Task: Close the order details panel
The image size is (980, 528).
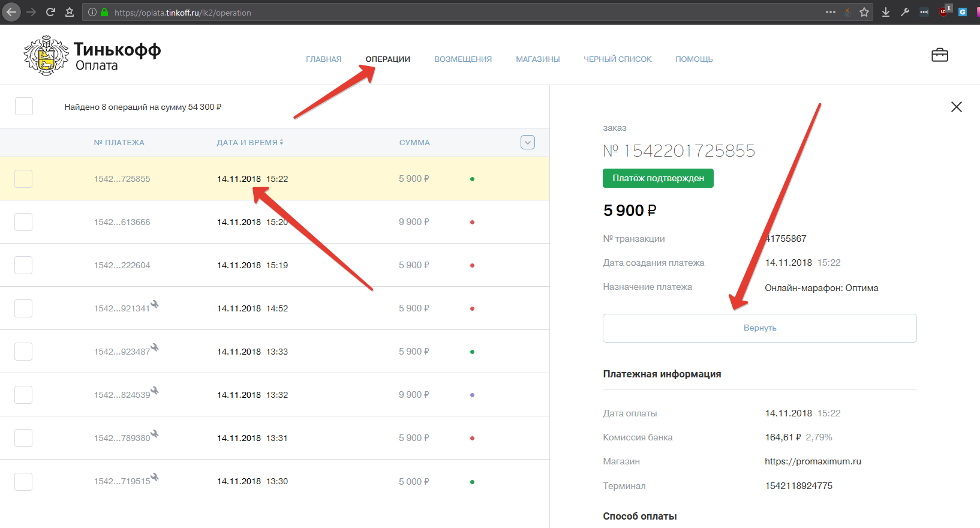Action: coord(956,107)
